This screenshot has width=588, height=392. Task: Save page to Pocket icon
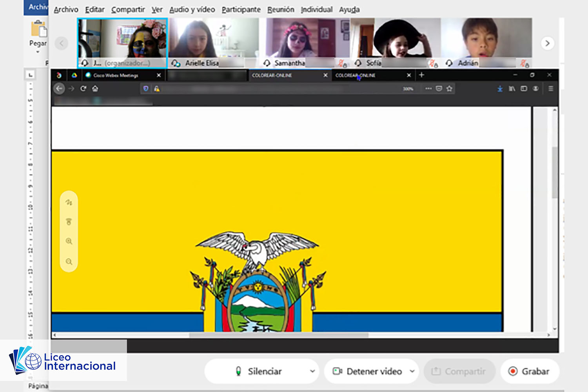tap(439, 89)
